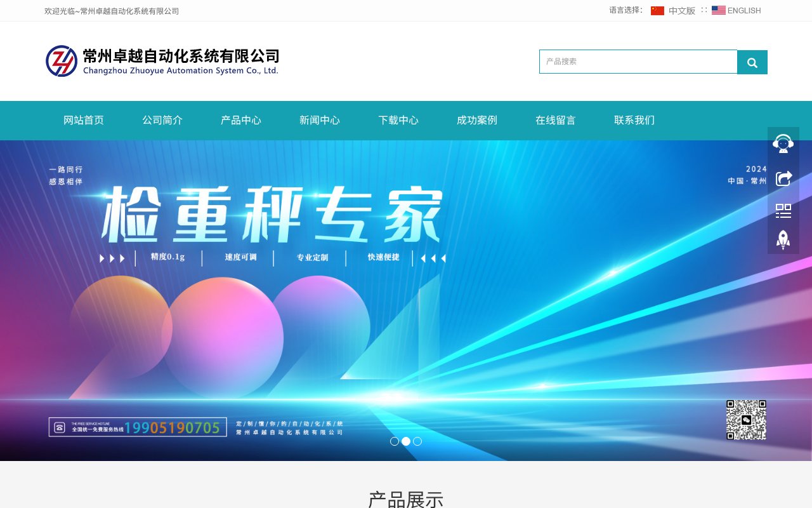Open the 在线留言 page
Image resolution: width=812 pixels, height=508 pixels.
pos(555,120)
